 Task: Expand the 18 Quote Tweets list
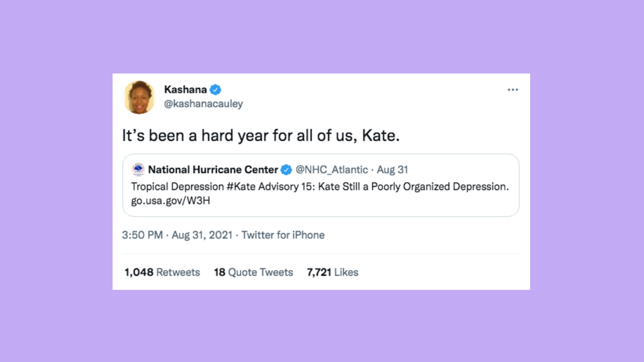point(253,272)
